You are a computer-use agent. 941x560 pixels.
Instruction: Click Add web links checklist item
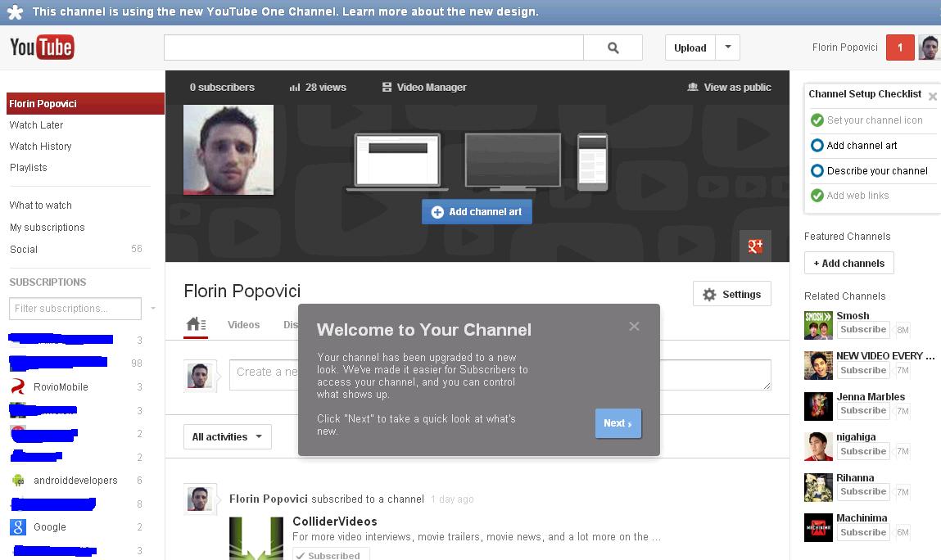tap(850, 195)
